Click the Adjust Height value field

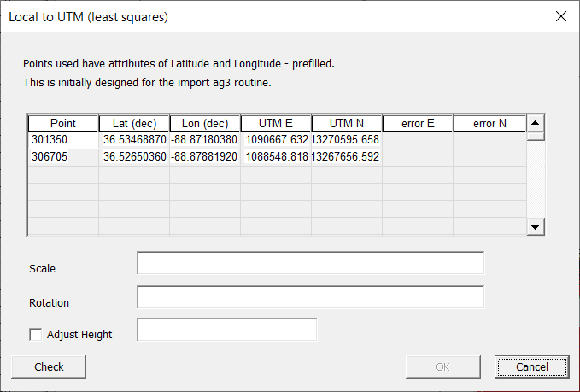tap(226, 330)
